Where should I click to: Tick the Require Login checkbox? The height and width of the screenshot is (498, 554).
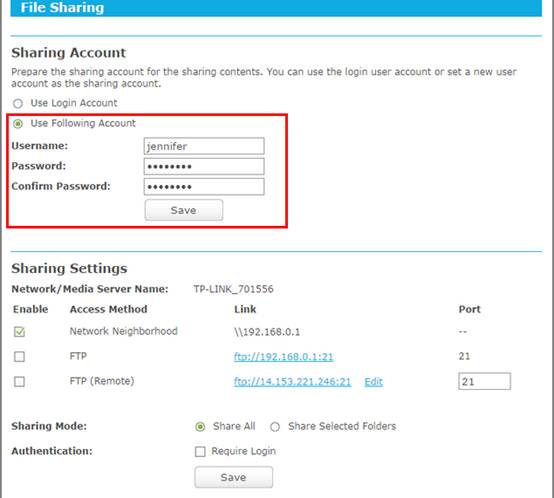(200, 452)
